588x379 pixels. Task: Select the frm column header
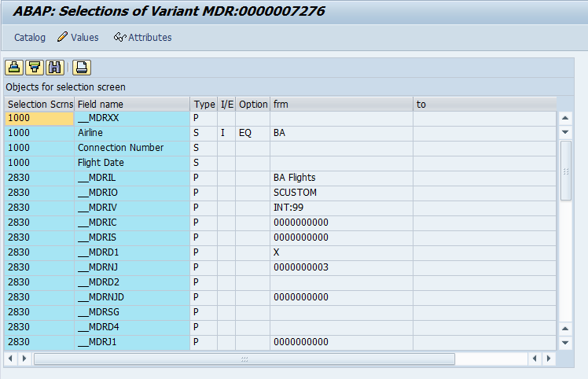(342, 105)
